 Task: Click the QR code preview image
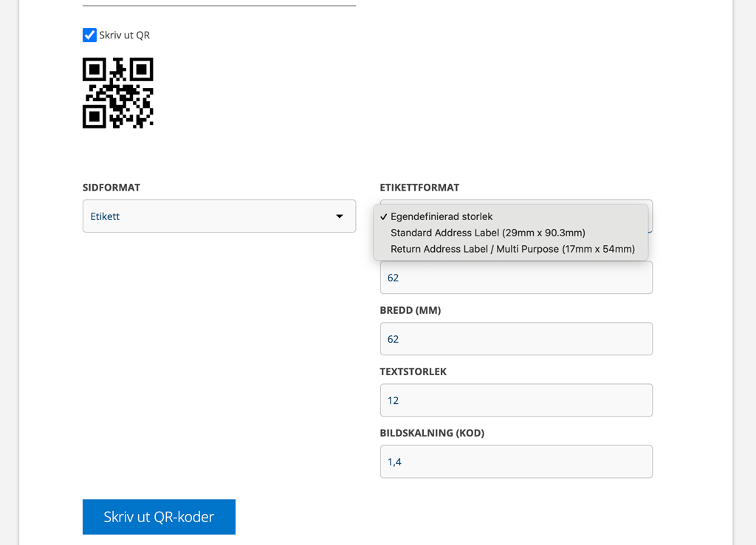pos(118,93)
